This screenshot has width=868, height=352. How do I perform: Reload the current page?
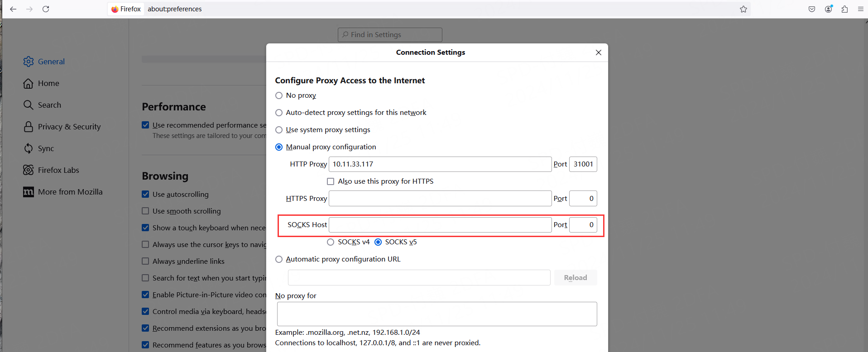point(46,9)
